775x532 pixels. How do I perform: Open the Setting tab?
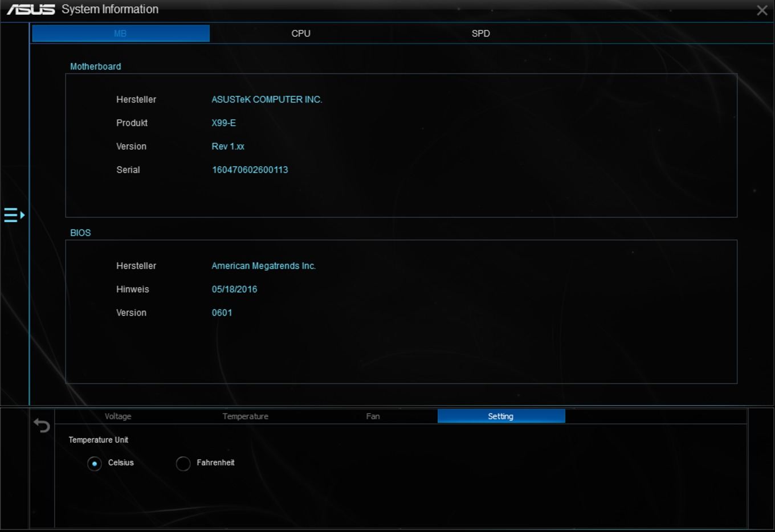501,416
